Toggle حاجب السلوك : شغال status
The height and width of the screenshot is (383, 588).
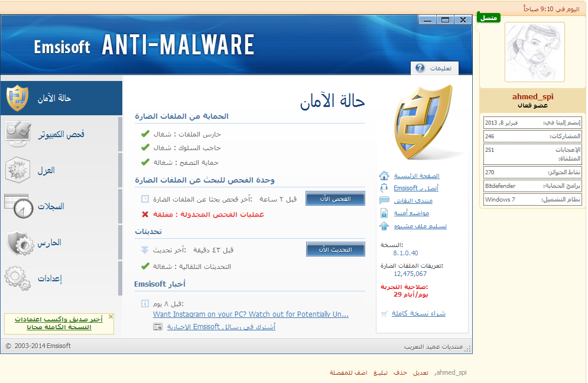187,148
